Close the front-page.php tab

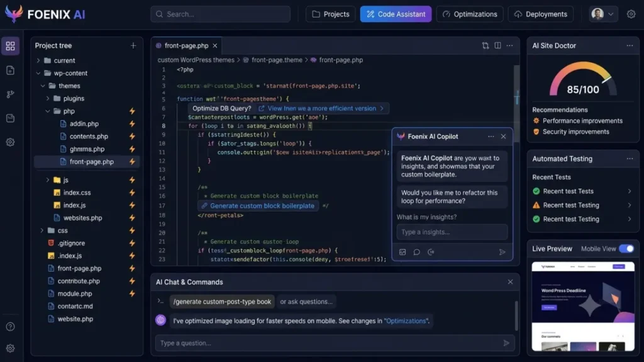(215, 45)
